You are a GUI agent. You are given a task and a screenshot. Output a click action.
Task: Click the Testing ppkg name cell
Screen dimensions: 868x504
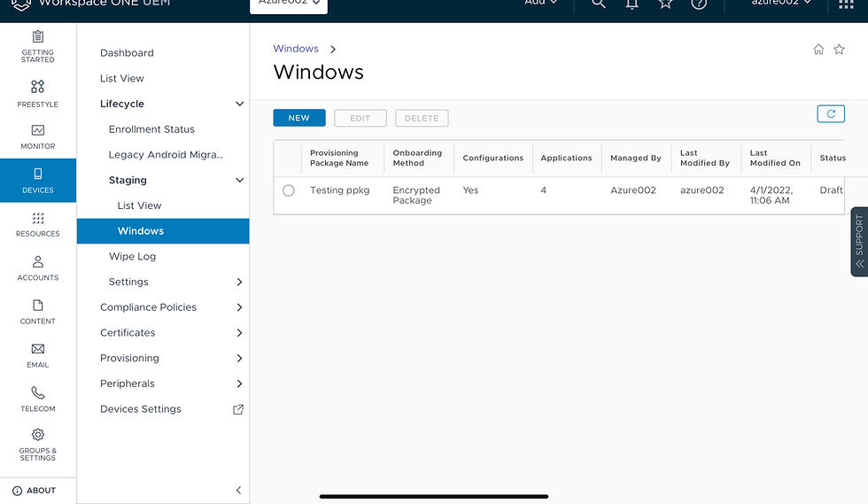(339, 190)
